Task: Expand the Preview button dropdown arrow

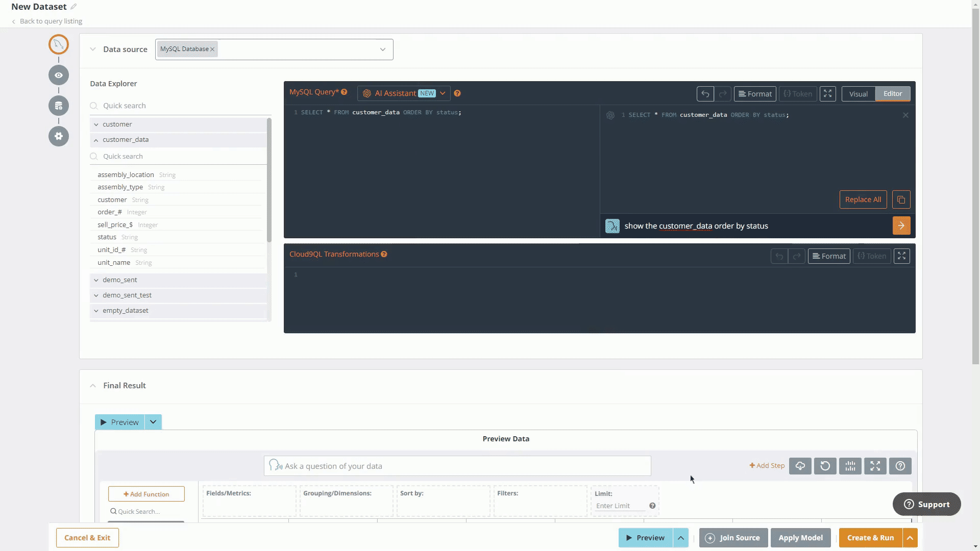Action: (153, 422)
